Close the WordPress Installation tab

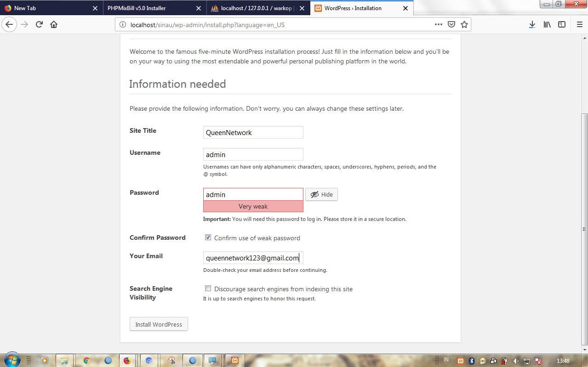click(405, 8)
